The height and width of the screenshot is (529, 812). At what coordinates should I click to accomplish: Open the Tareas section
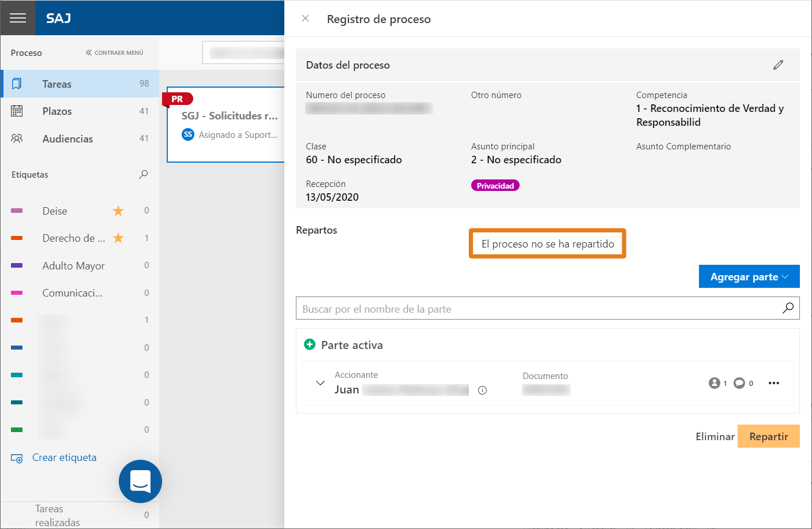click(80, 84)
